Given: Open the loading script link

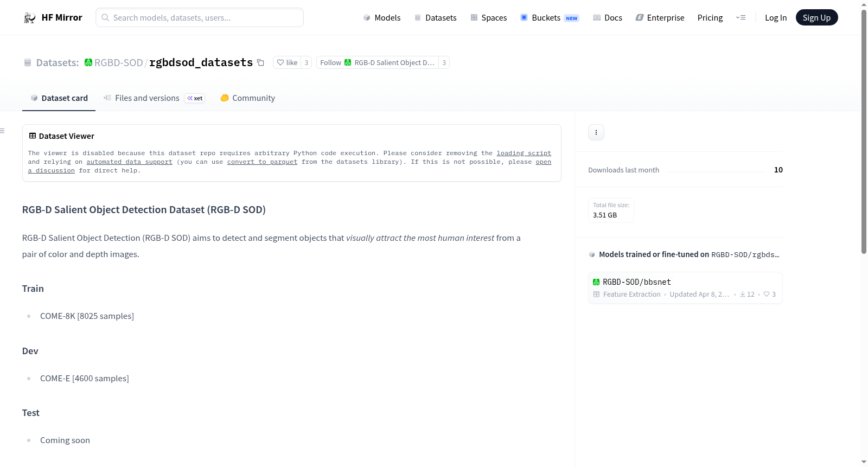Looking at the screenshot, I should [x=524, y=153].
